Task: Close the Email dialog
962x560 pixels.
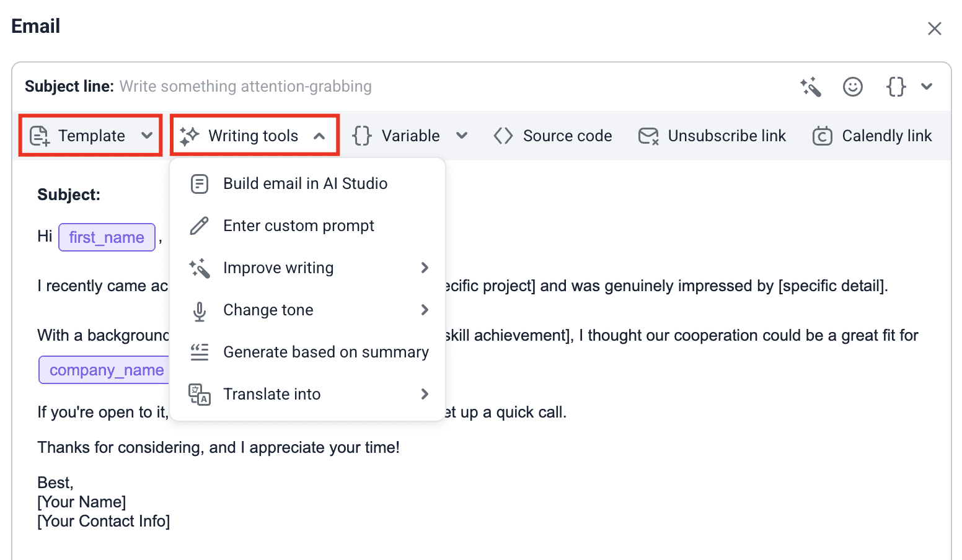Action: click(x=934, y=28)
